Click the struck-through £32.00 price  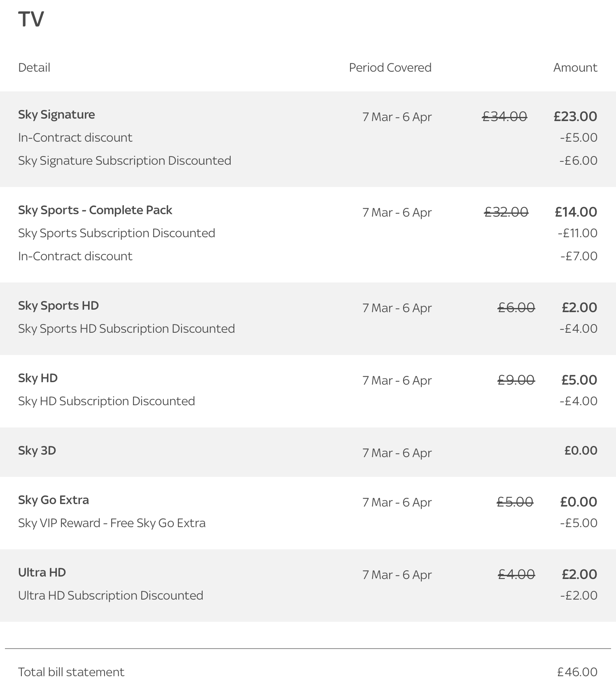[506, 212]
